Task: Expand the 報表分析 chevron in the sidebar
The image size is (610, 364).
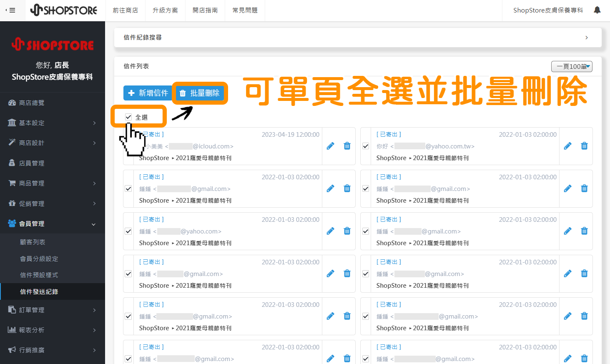Action: [x=94, y=330]
